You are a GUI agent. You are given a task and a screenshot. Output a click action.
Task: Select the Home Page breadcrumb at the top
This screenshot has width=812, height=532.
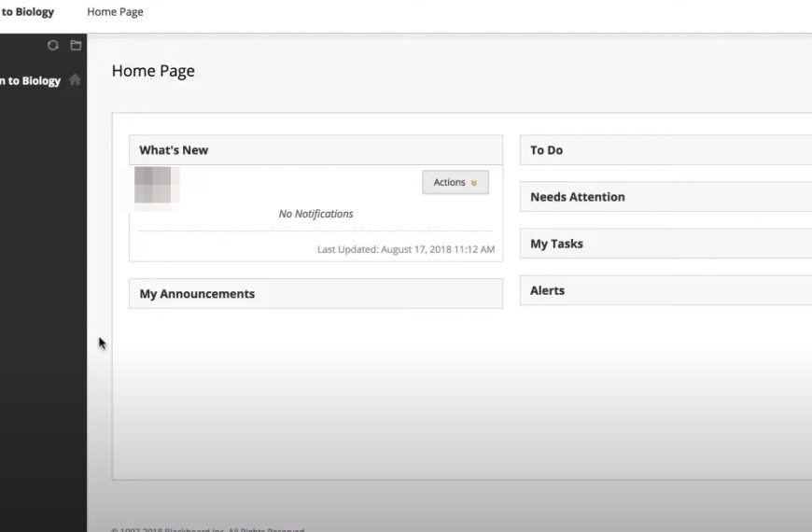click(x=115, y=12)
